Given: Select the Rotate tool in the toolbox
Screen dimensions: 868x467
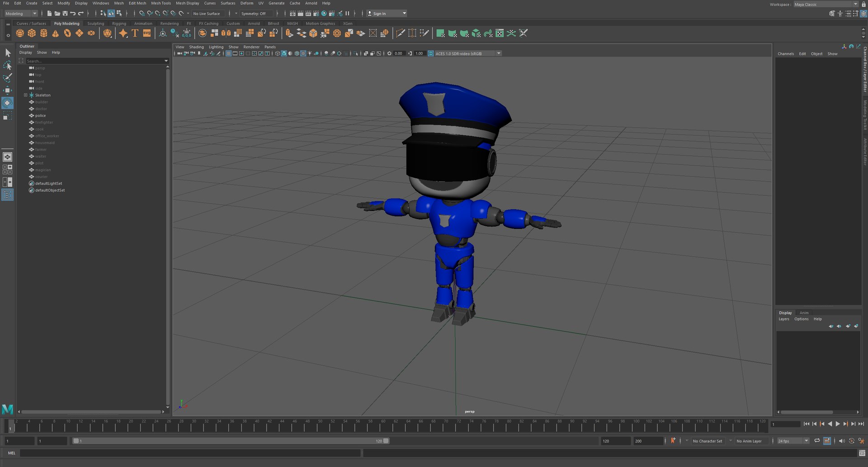Looking at the screenshot, I should [8, 103].
